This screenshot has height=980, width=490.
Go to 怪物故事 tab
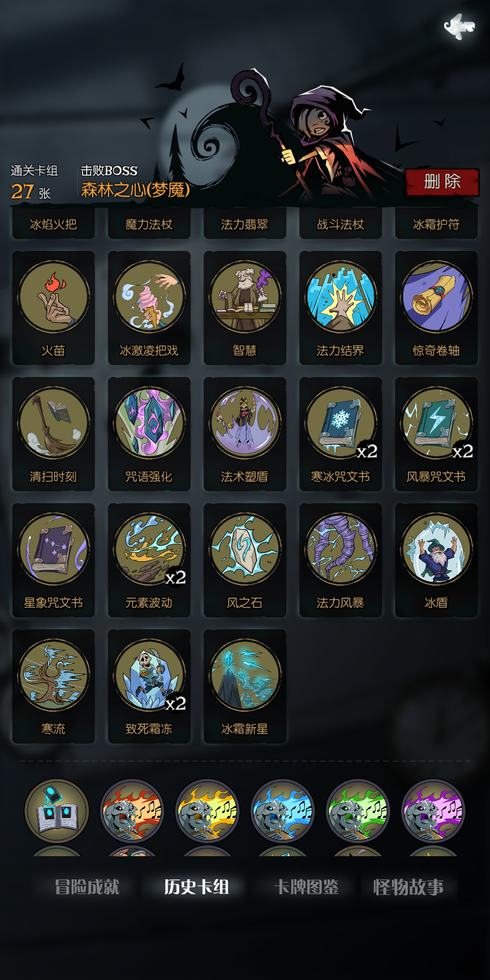(408, 887)
